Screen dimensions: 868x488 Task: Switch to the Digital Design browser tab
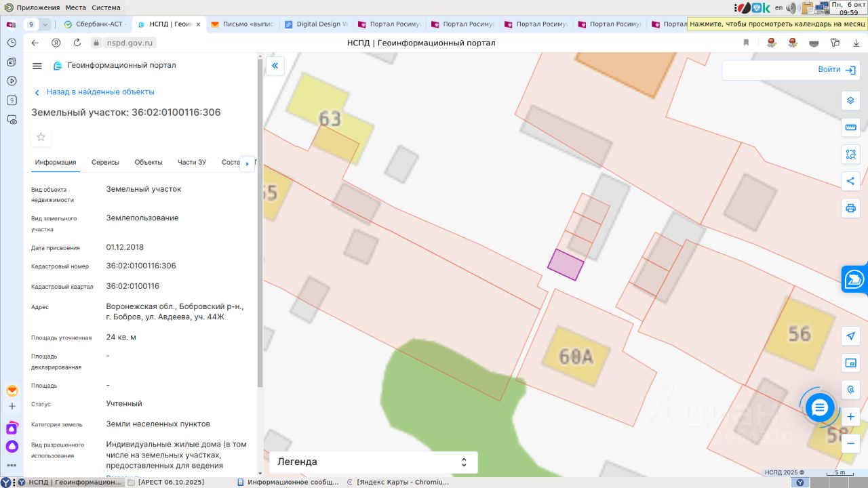(315, 24)
